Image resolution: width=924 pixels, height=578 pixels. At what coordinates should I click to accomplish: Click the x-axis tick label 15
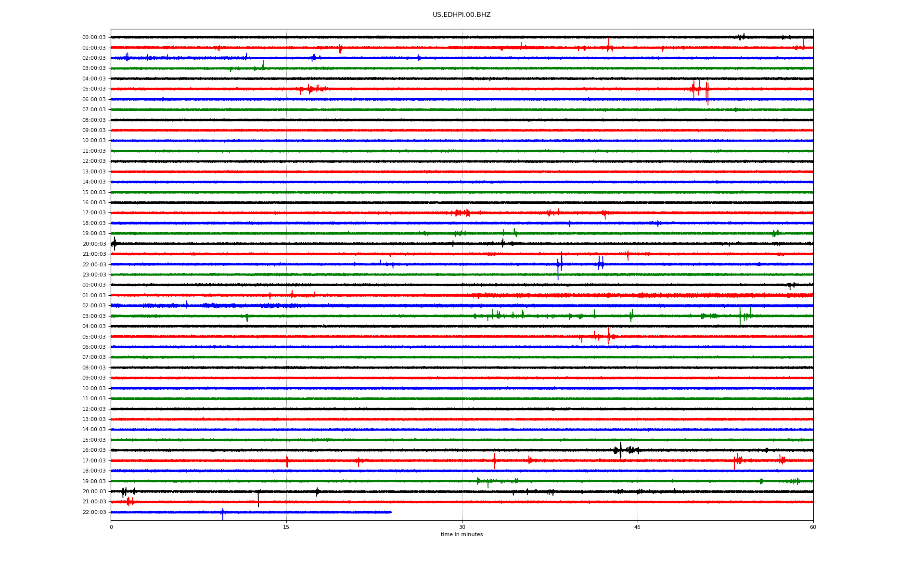click(x=286, y=527)
